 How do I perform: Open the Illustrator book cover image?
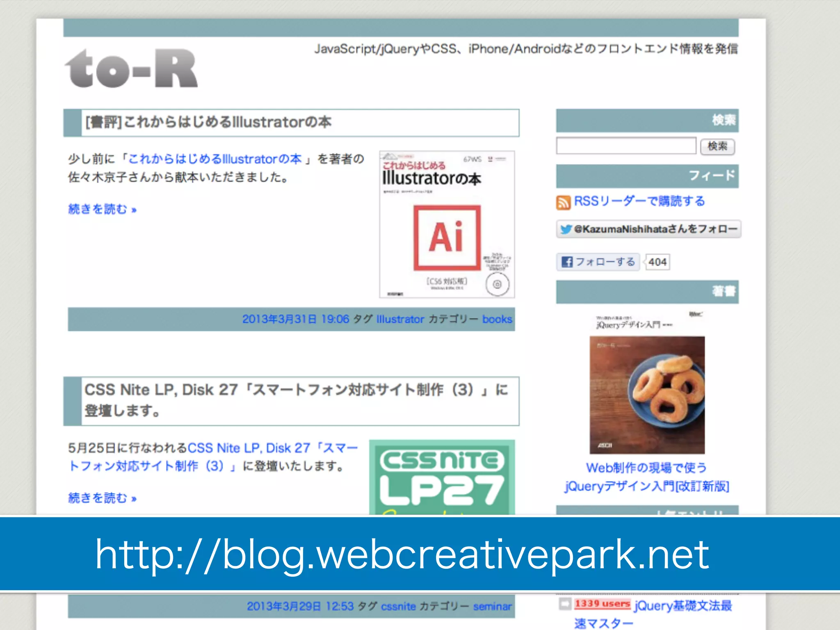pyautogui.click(x=447, y=224)
